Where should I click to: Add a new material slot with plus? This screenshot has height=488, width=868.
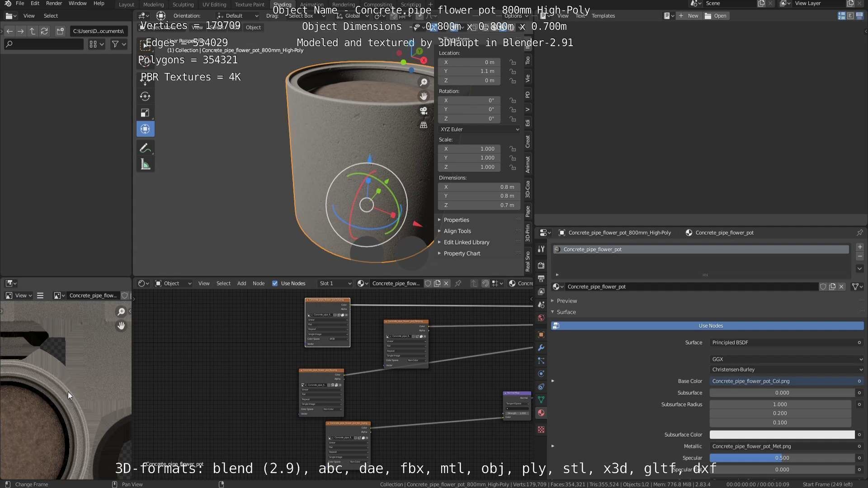point(860,247)
